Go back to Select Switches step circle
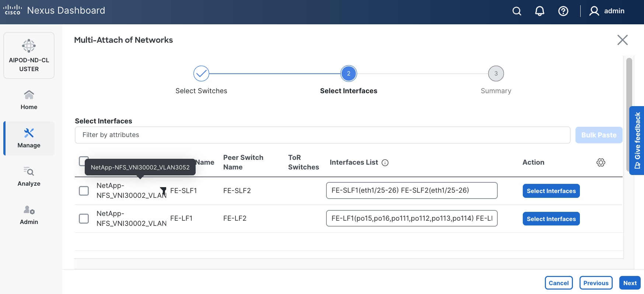This screenshot has height=294, width=644. click(201, 74)
